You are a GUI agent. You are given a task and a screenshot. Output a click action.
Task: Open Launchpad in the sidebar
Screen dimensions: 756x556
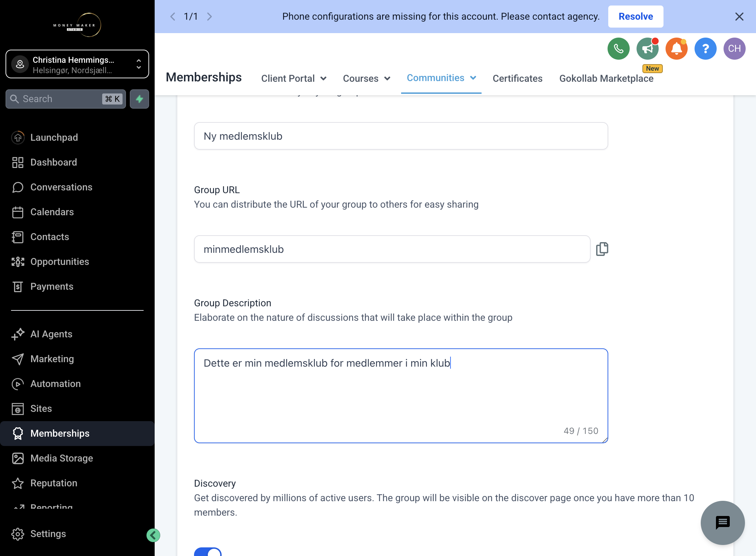[77, 137]
